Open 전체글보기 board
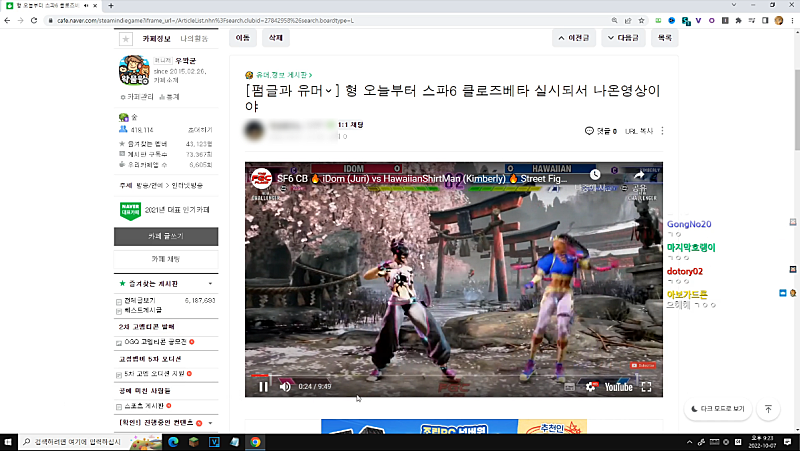This screenshot has height=451, width=800. coord(140,300)
